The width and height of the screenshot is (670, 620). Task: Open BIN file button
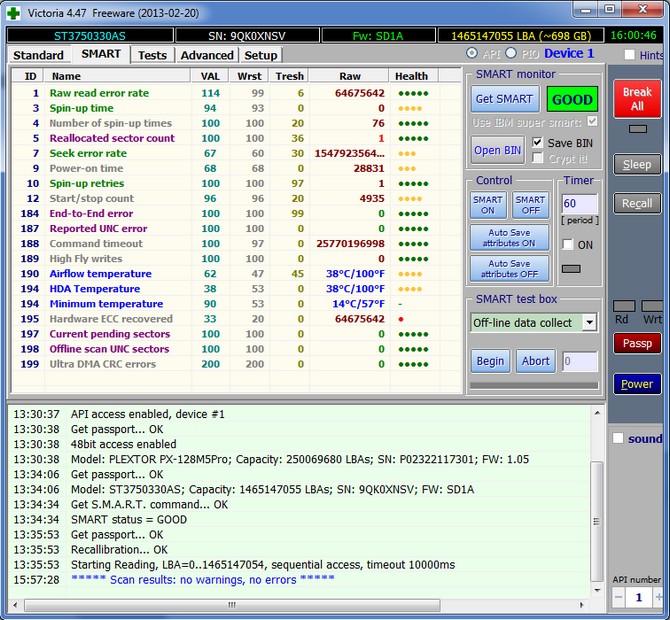pos(498,150)
